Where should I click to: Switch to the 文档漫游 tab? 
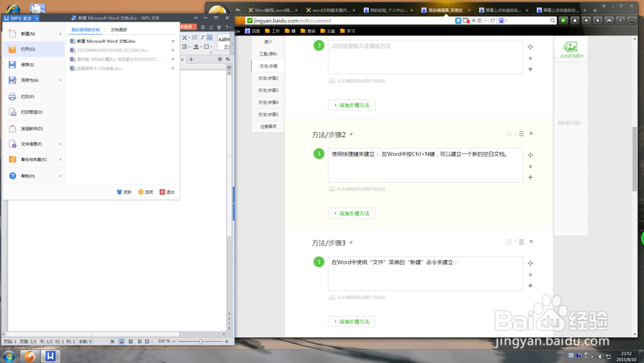(x=118, y=30)
